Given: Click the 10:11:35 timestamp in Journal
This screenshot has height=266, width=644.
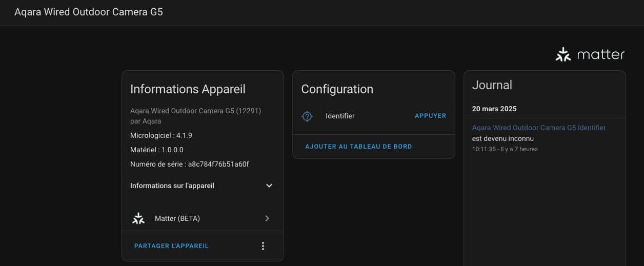Looking at the screenshot, I should [484, 149].
